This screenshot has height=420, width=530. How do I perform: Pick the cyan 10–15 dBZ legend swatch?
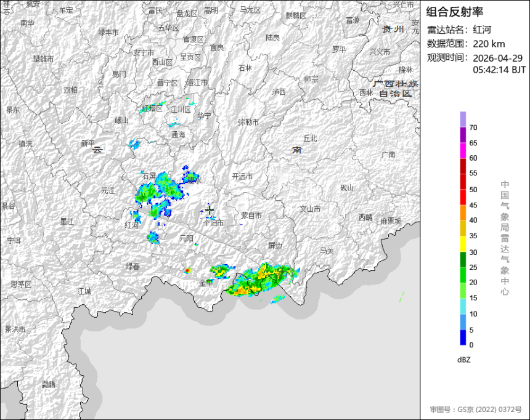(x=463, y=306)
